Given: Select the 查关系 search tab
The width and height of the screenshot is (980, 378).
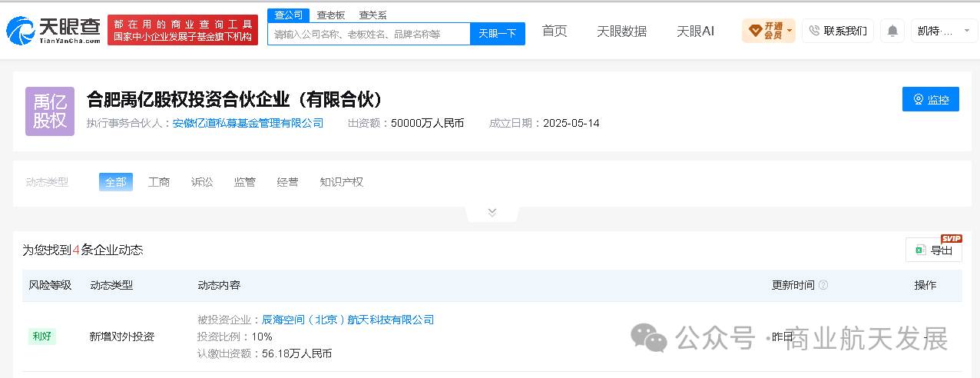Looking at the screenshot, I should coord(372,15).
